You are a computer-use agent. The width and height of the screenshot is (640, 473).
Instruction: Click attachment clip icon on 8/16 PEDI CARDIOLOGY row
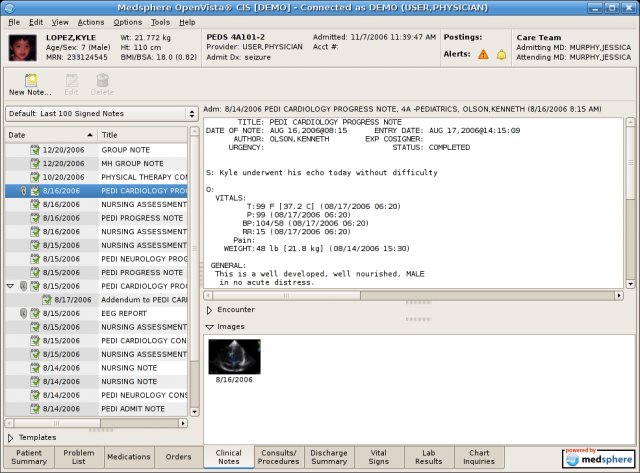click(24, 191)
